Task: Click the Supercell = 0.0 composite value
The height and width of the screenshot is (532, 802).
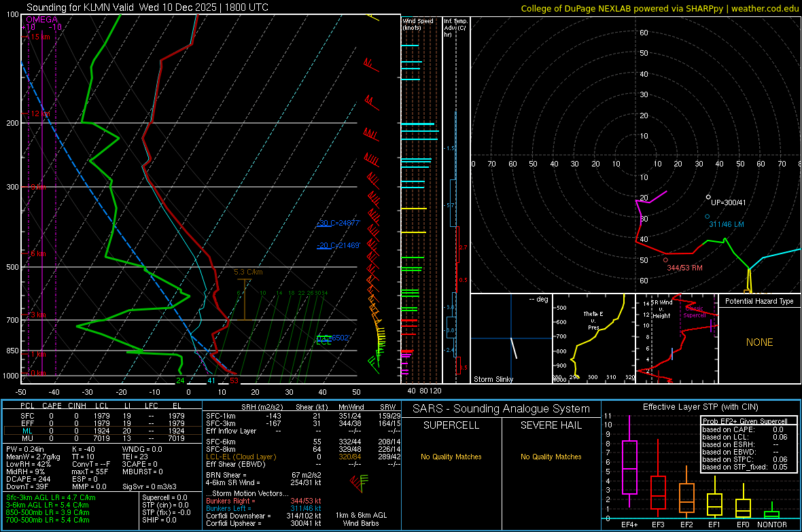Action: (x=164, y=497)
